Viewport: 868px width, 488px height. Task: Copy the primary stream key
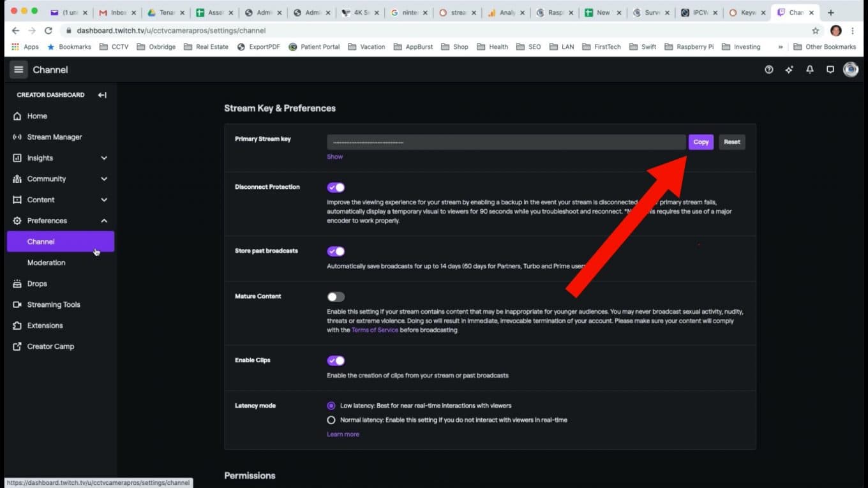coord(700,142)
